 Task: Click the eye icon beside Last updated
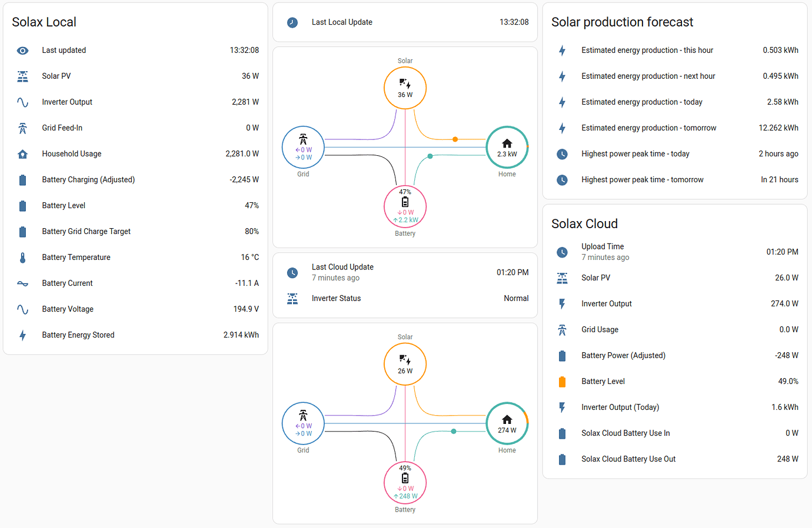22,50
